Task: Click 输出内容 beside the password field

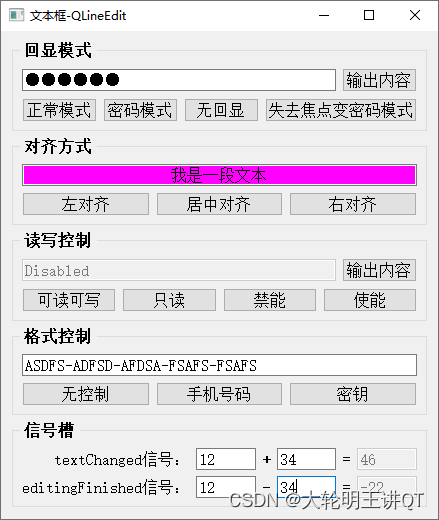Action: tap(379, 80)
